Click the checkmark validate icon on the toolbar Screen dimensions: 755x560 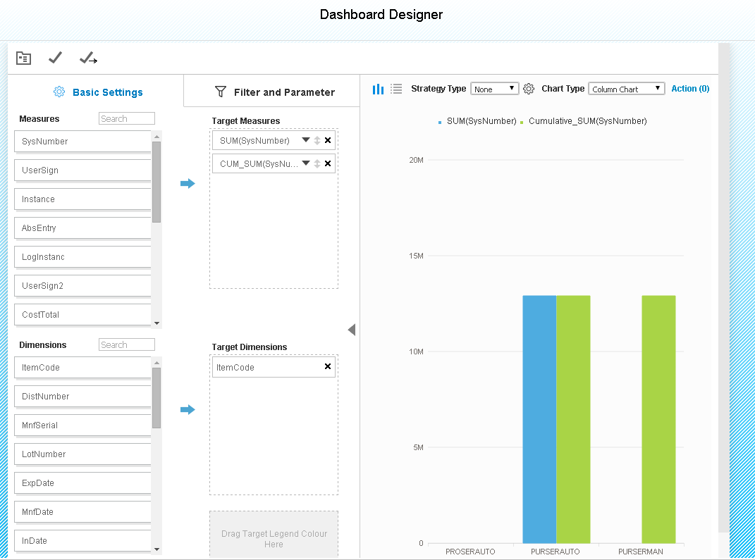(x=55, y=58)
